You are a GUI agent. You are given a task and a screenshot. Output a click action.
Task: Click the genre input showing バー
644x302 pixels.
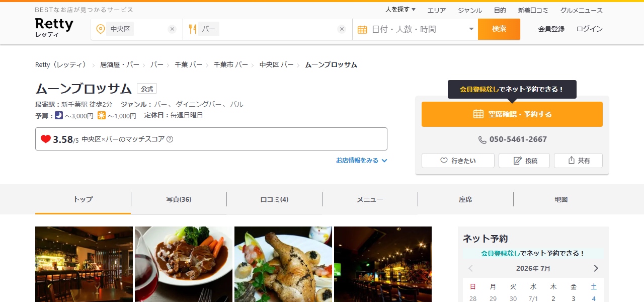pyautogui.click(x=268, y=29)
